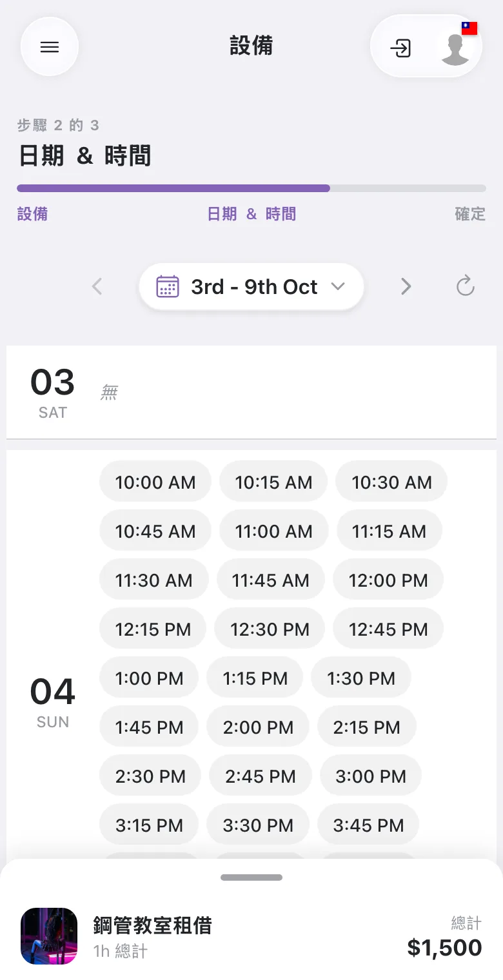Click the login arrow icon
The width and height of the screenshot is (503, 980).
click(400, 48)
